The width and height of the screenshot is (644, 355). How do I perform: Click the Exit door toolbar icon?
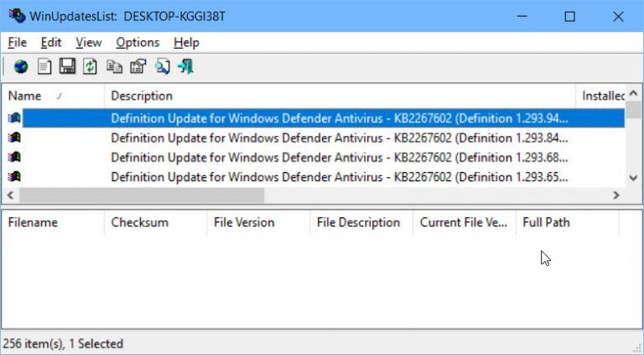pyautogui.click(x=185, y=66)
